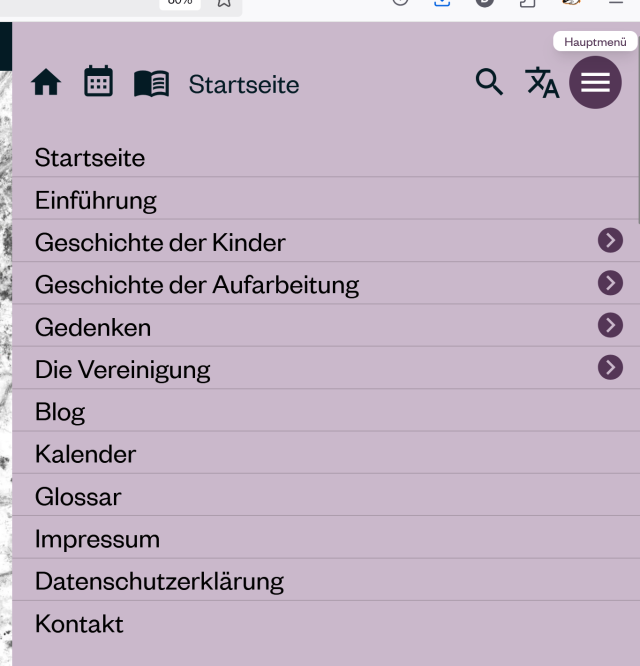Expand Die Vereinigung submenu arrow
The width and height of the screenshot is (640, 666).
click(610, 367)
